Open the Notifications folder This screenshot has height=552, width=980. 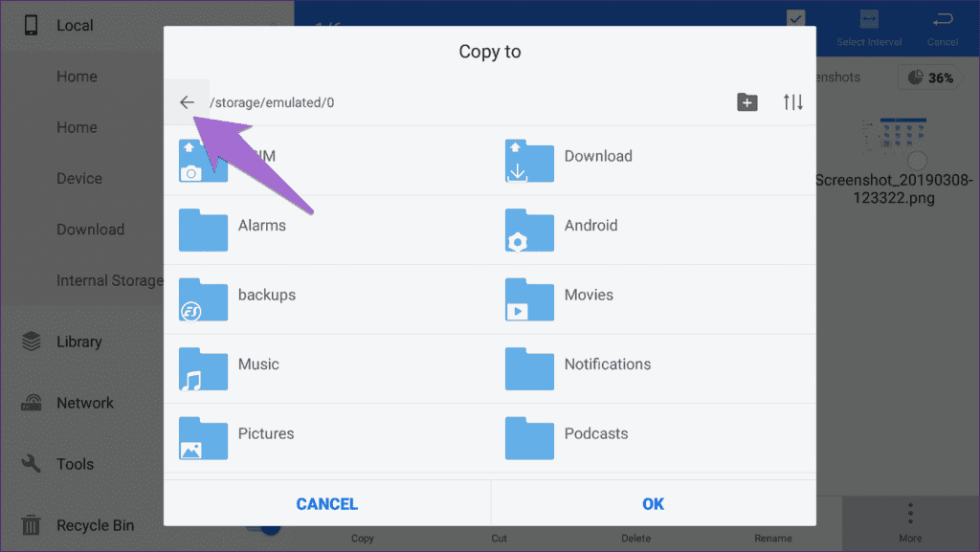(653, 367)
